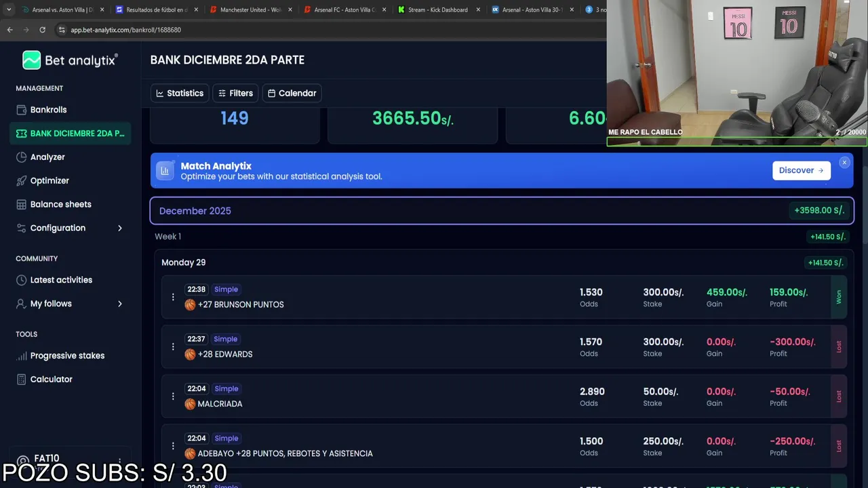Open the Analyzer page

[47, 157]
